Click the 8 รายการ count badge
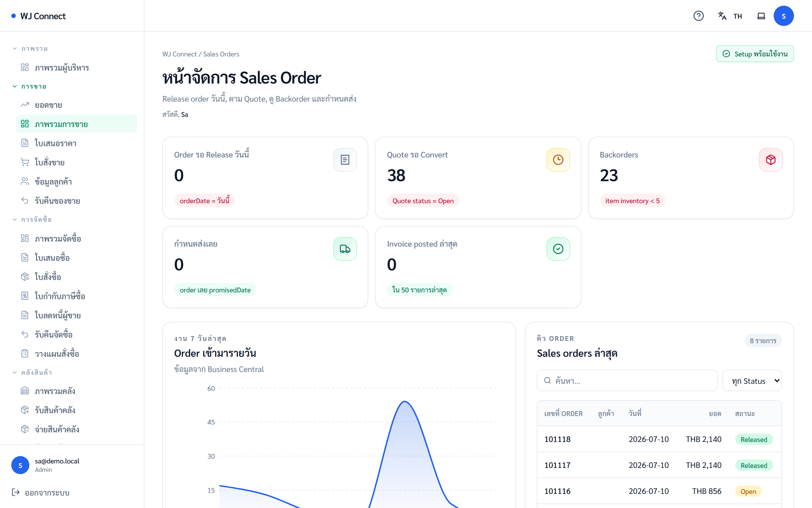This screenshot has height=508, width=812. click(x=763, y=341)
